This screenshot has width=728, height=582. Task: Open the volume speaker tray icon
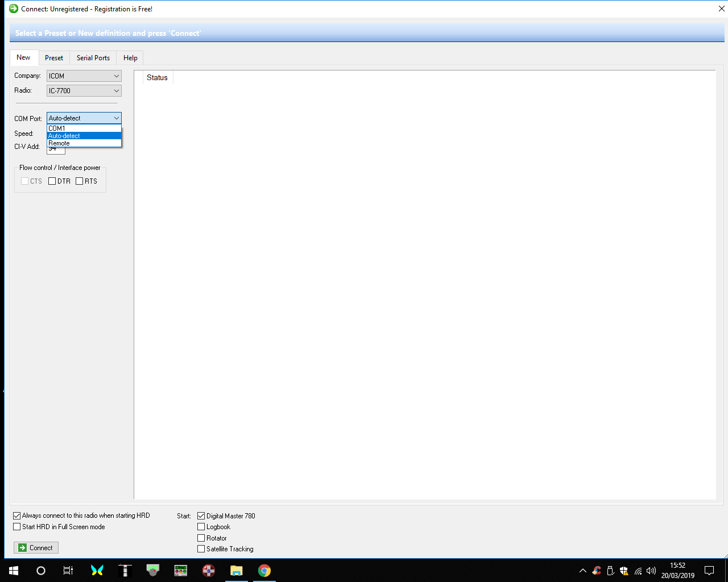[651, 571]
